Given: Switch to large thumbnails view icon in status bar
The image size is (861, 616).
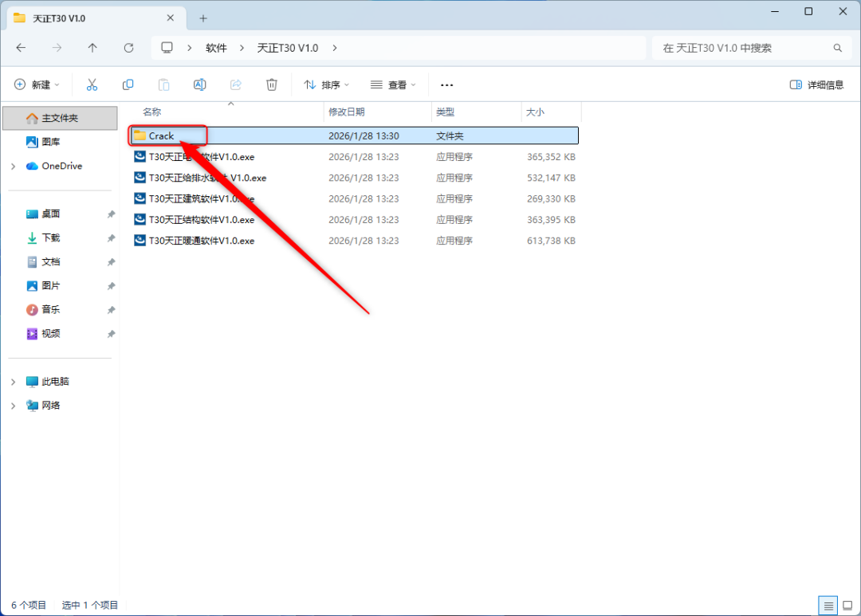Looking at the screenshot, I should click(x=847, y=606).
